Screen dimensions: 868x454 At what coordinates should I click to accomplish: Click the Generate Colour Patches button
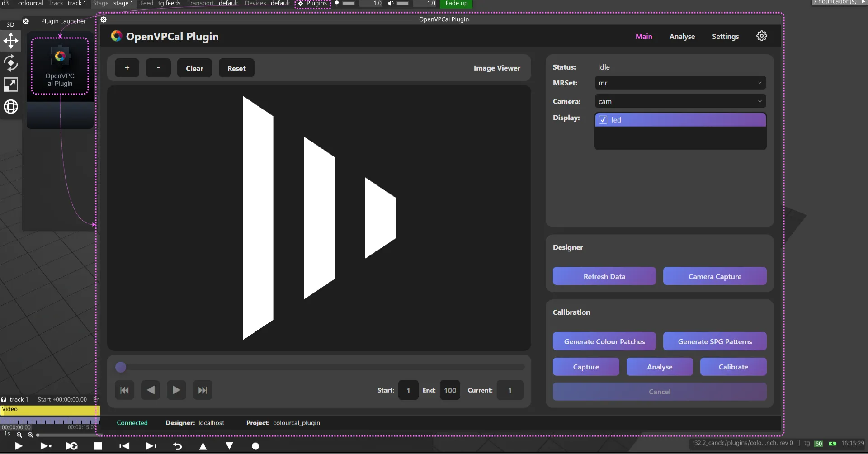tap(604, 341)
